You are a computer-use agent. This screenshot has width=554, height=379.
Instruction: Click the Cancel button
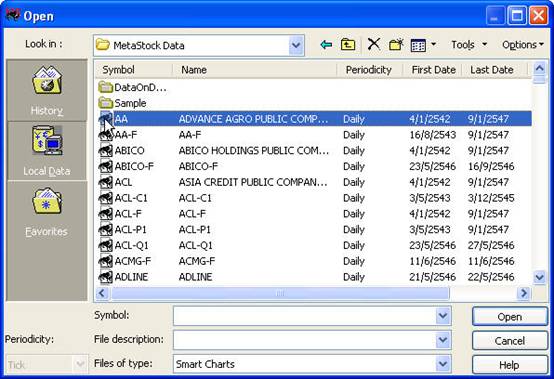coord(510,340)
